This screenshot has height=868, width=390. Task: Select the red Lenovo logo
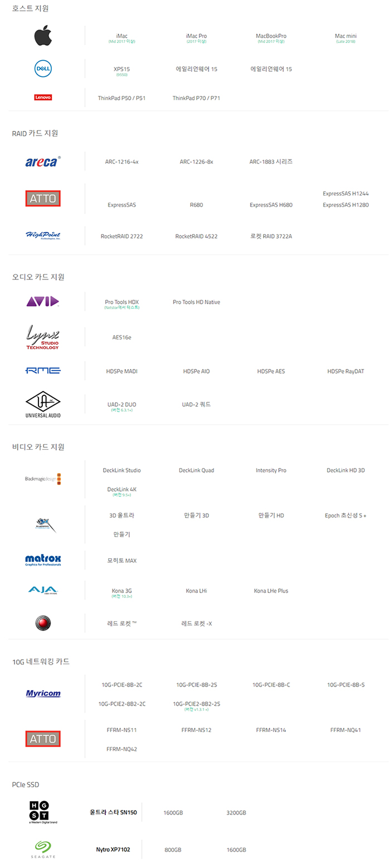43,97
